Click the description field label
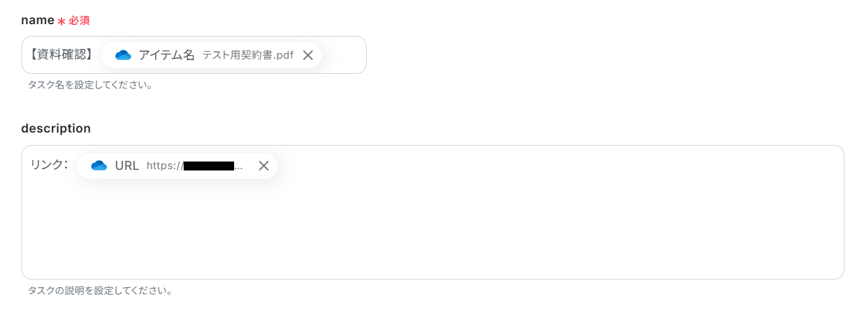 (56, 128)
